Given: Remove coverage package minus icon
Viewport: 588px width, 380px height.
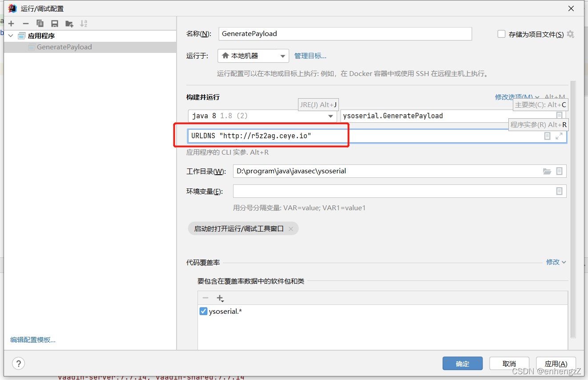Looking at the screenshot, I should point(205,298).
